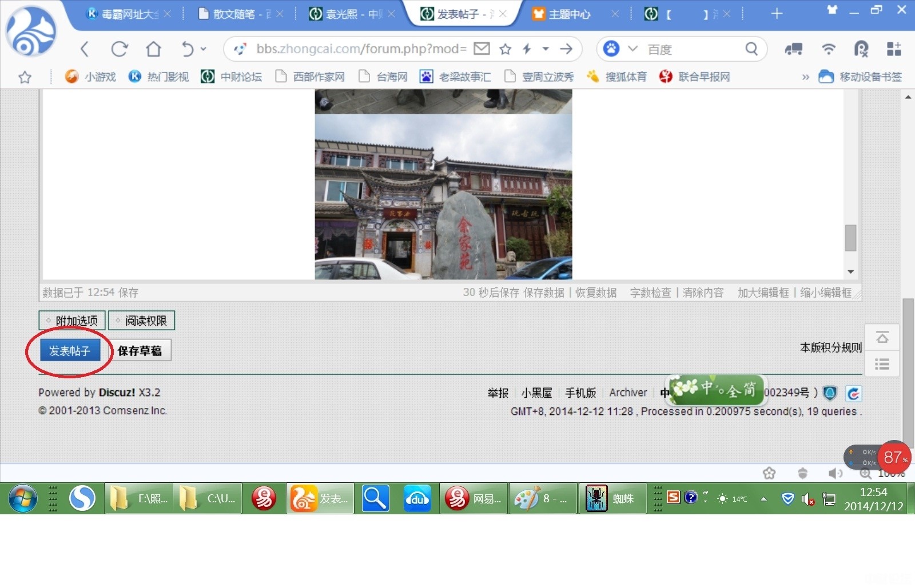The width and height of the screenshot is (915, 588).
Task: Bookmark page with address bar star icon
Action: (505, 50)
